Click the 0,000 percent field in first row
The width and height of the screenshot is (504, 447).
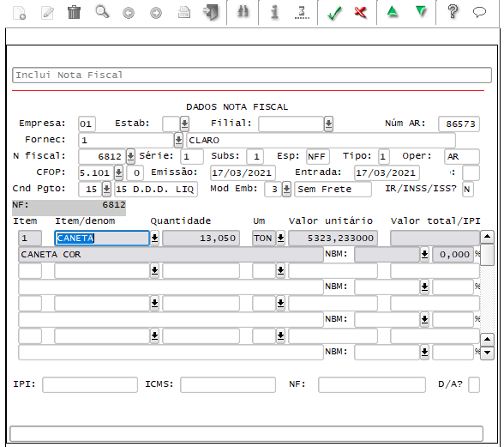(453, 255)
